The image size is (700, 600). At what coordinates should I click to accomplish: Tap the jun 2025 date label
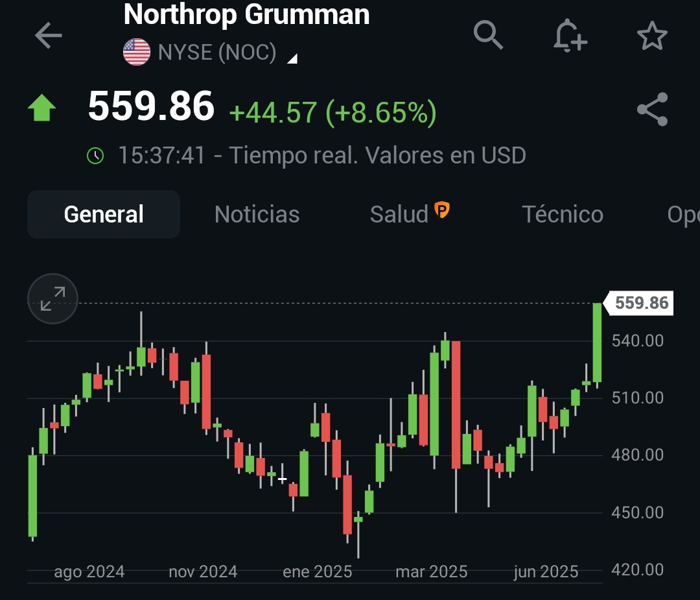[546, 572]
